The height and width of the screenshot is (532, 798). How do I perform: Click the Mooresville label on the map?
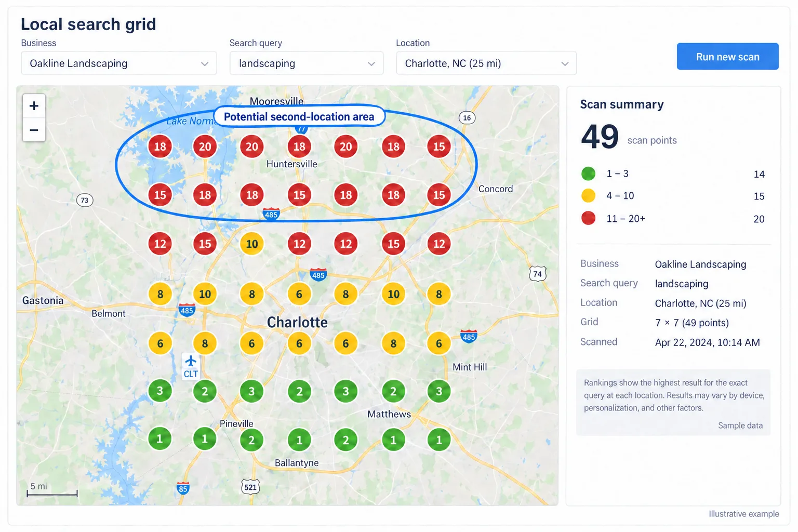point(276,101)
